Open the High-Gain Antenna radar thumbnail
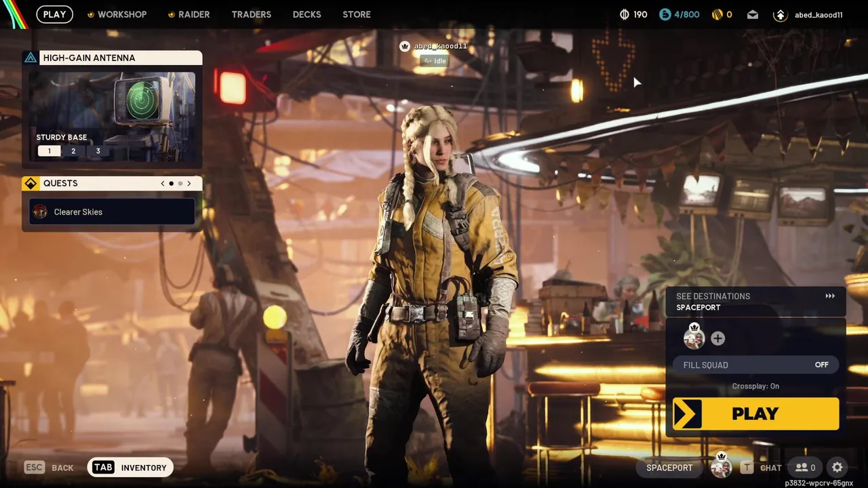The width and height of the screenshot is (868, 488). point(112,115)
